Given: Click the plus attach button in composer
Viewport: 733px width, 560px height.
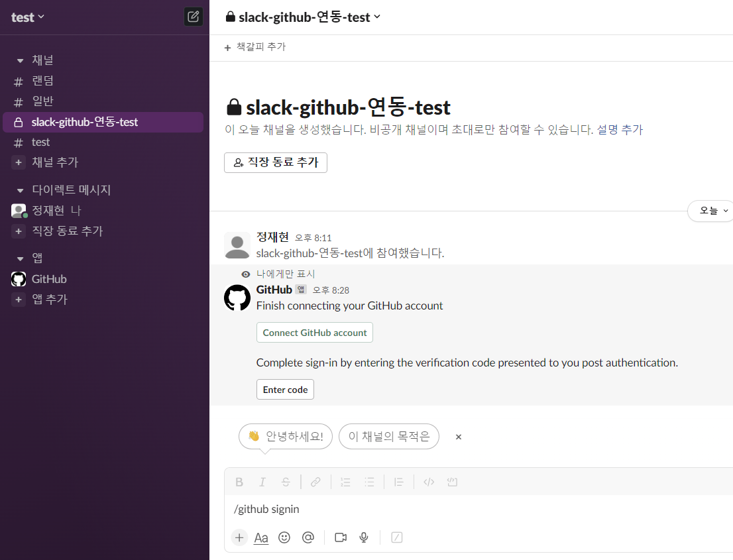Looking at the screenshot, I should pos(239,537).
